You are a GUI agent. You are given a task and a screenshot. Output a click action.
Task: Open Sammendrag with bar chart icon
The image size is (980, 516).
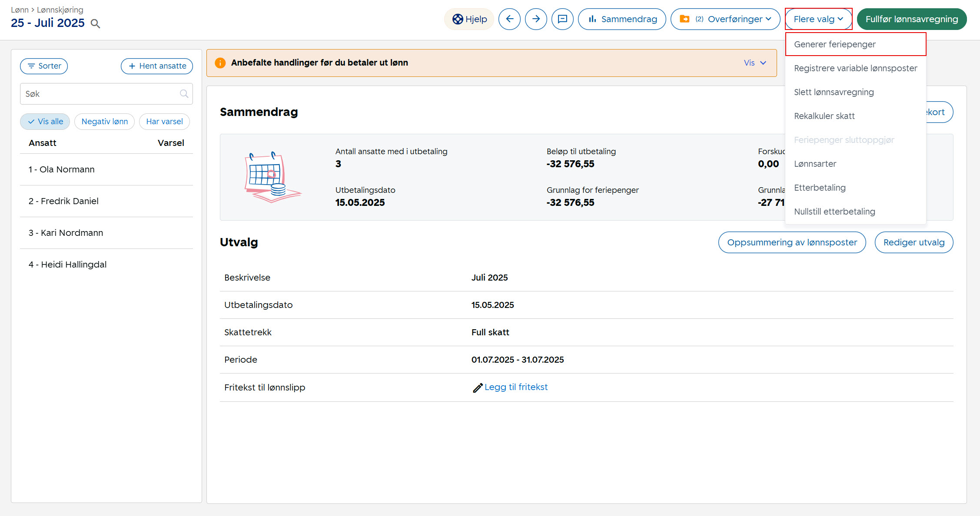622,19
